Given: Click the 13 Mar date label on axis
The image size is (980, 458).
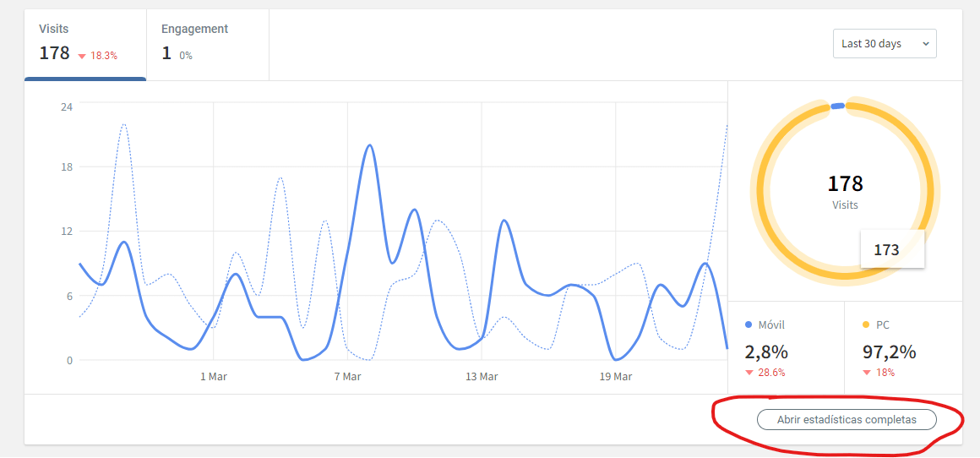Looking at the screenshot, I should click(482, 377).
